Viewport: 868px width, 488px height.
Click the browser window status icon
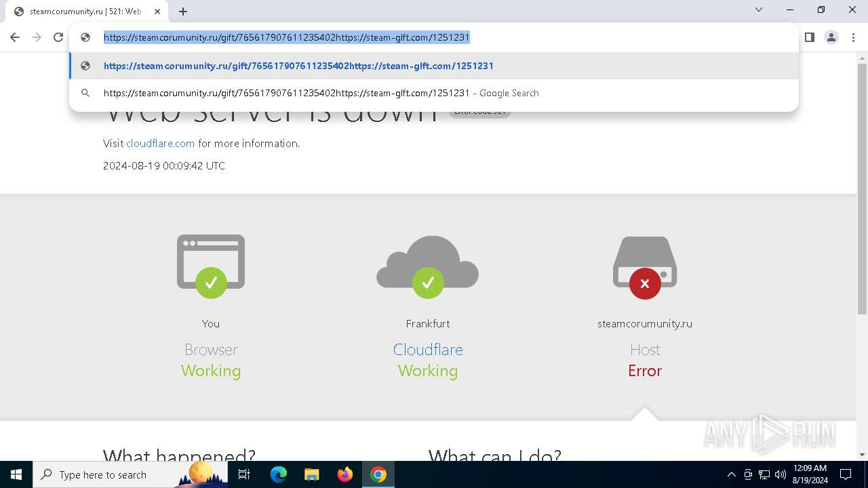click(x=211, y=266)
